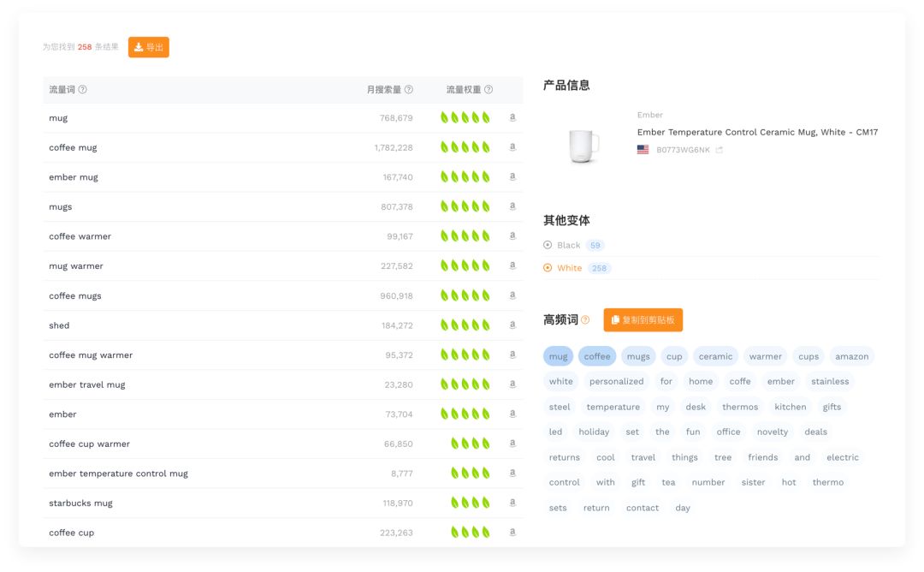
Task: Click the 5-leaf weight rating for shed
Action: [465, 325]
